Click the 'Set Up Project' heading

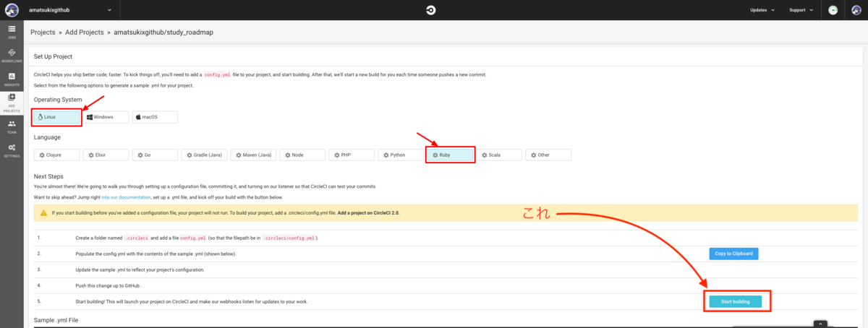(x=53, y=56)
